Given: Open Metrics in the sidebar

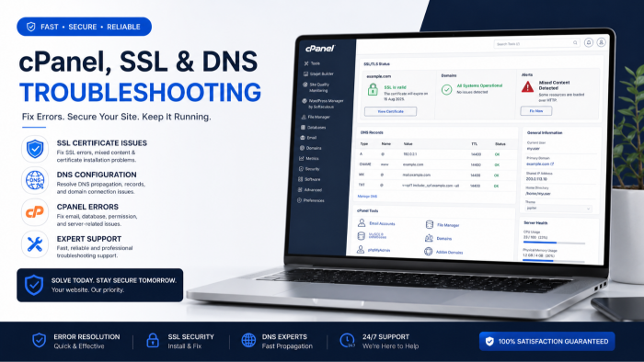Looking at the screenshot, I should [309, 158].
